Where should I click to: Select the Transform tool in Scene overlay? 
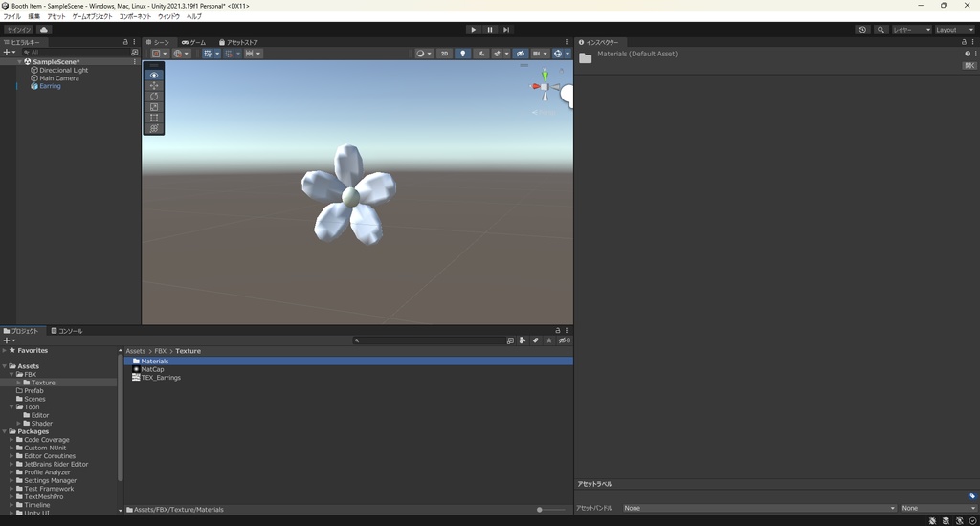(154, 128)
